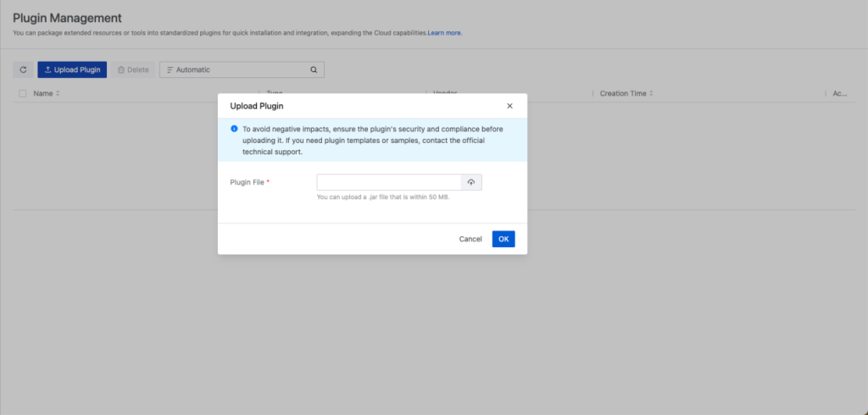868x415 pixels.
Task: Confirm the upload with the OK button
Action: tap(504, 239)
